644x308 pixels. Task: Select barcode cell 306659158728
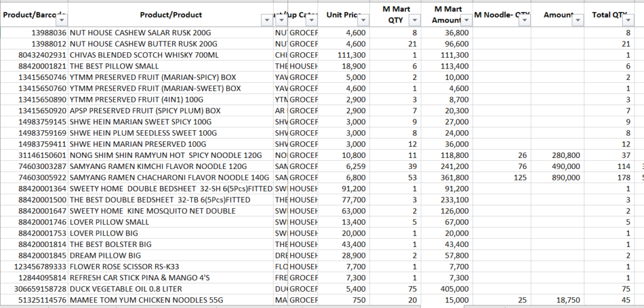(x=34, y=289)
